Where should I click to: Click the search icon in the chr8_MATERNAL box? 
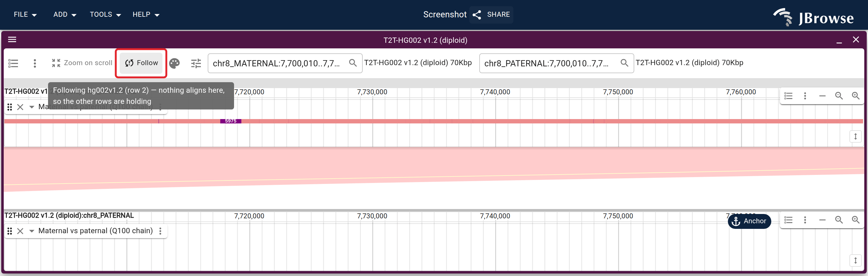[x=353, y=63]
